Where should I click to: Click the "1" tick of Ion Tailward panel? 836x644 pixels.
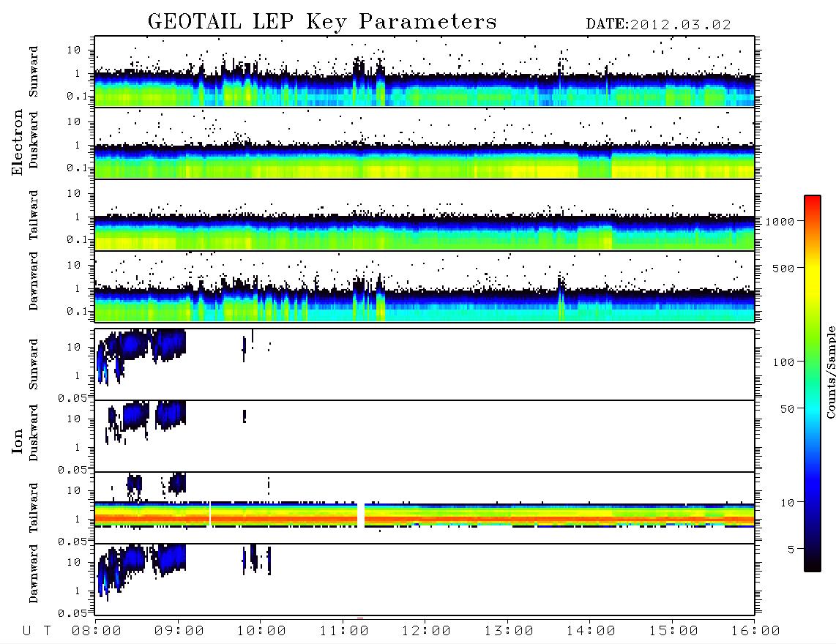pyautogui.click(x=78, y=519)
